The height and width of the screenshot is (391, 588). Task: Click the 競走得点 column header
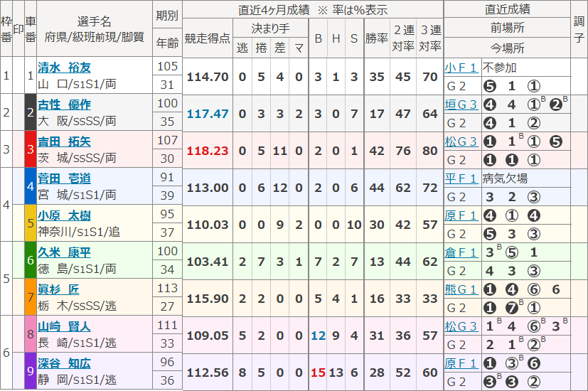click(208, 38)
